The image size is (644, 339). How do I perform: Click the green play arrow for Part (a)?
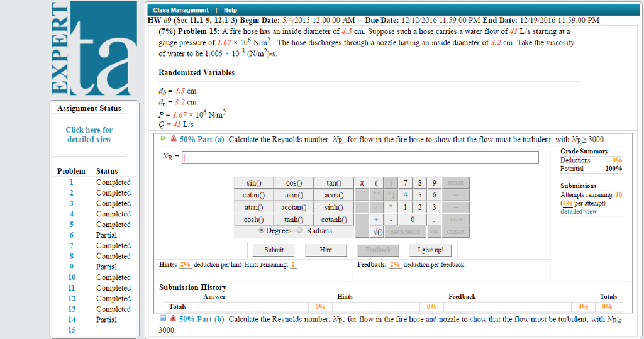[x=164, y=138]
